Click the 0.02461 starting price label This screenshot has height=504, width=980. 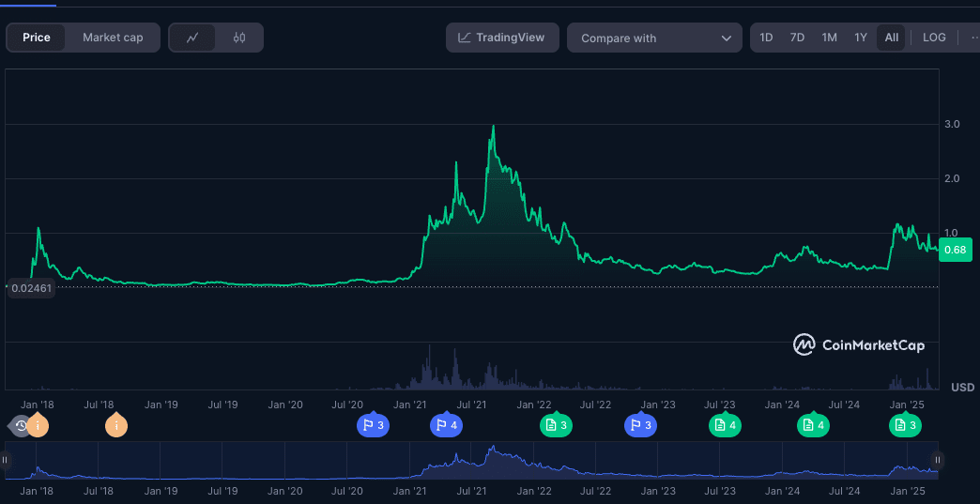pos(31,288)
